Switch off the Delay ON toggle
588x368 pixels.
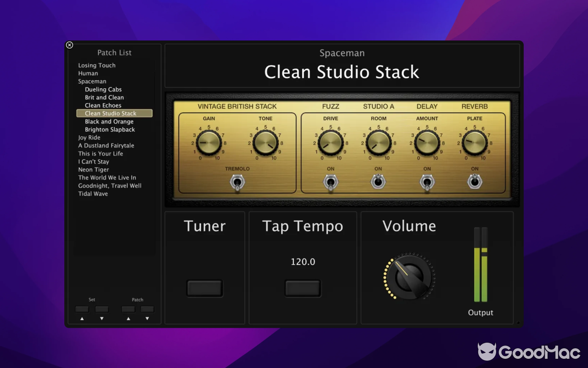click(427, 182)
